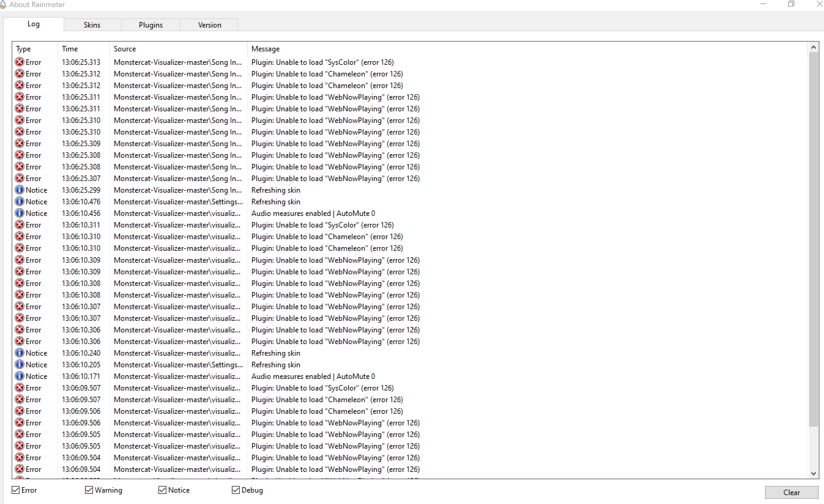
Task: Click notice icon at 13:06:10.476 row
Action: point(20,202)
